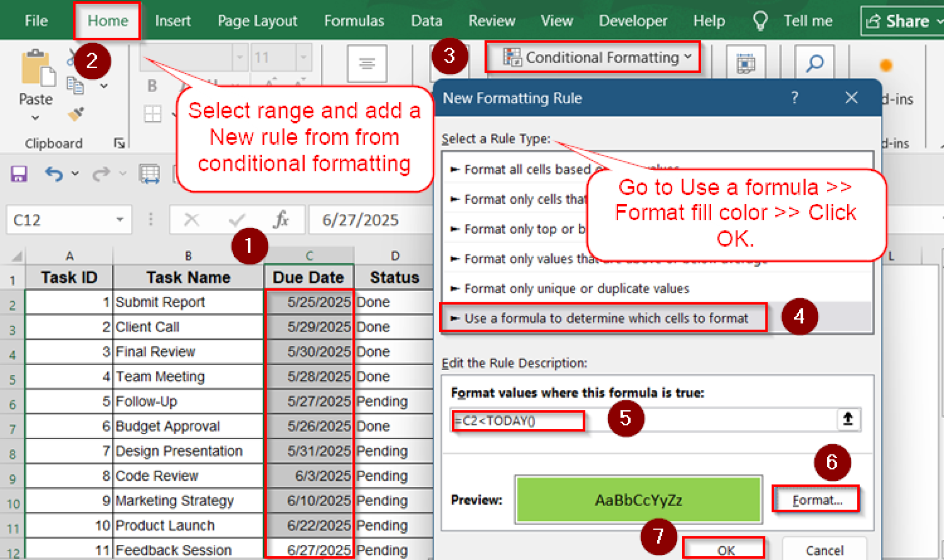Screen dimensions: 944x560
Task: Switch to the Formulas ribbon tab
Action: tap(354, 21)
